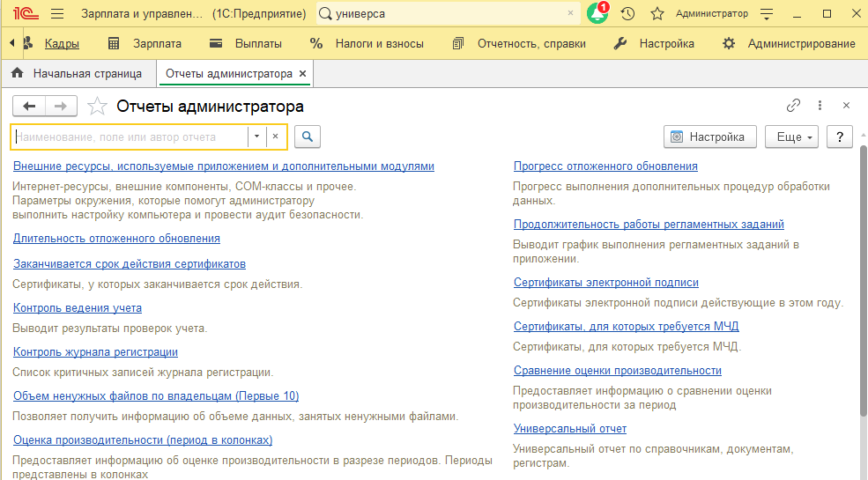Expand the service panel settings icon

coord(767,14)
